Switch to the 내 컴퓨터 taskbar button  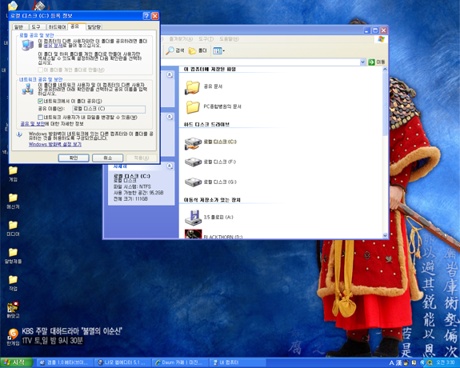238,363
